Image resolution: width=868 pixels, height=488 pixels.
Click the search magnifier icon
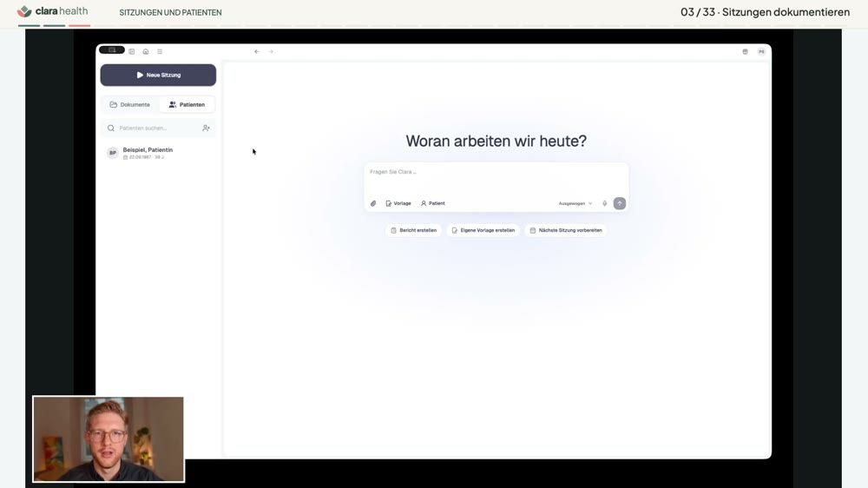[x=111, y=128]
